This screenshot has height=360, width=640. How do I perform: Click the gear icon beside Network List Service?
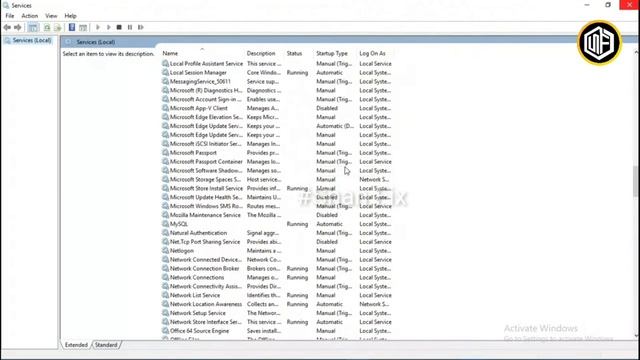pos(165,295)
